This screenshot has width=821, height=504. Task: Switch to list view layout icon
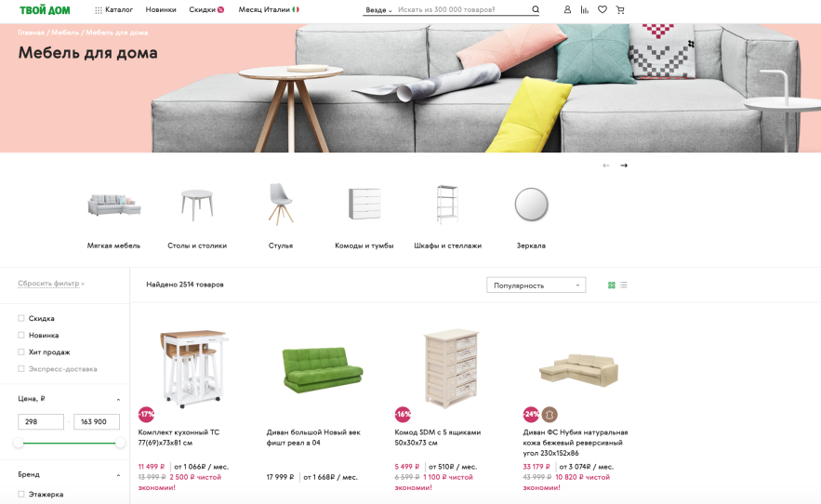click(x=623, y=285)
